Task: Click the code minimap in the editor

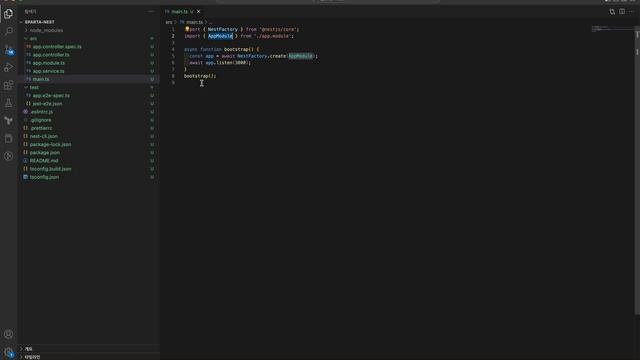Action: pyautogui.click(x=612, y=29)
